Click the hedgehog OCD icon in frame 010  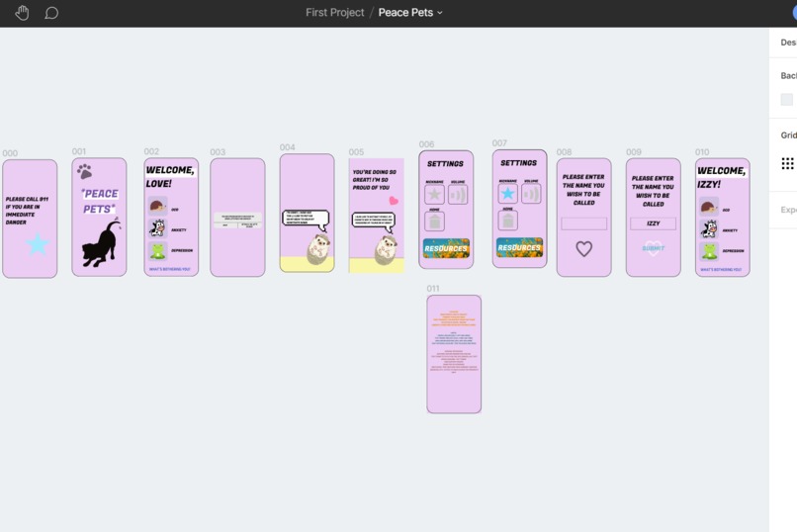pos(709,207)
